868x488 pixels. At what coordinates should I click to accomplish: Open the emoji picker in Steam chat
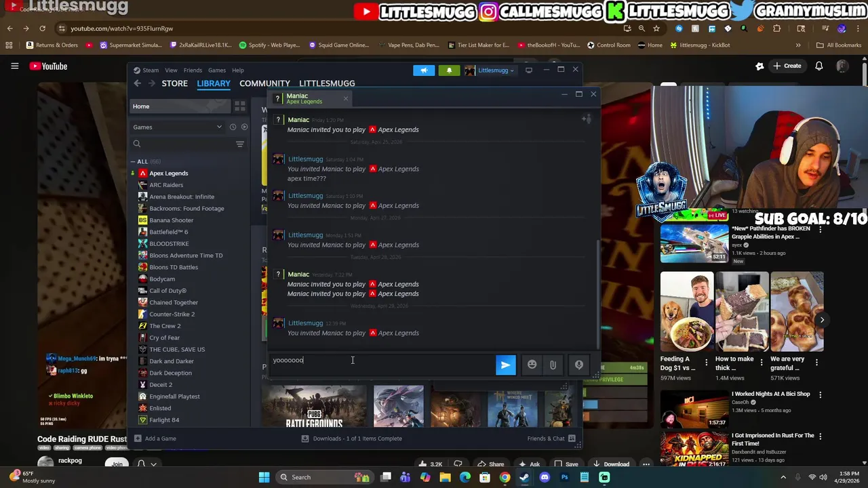coord(532,365)
